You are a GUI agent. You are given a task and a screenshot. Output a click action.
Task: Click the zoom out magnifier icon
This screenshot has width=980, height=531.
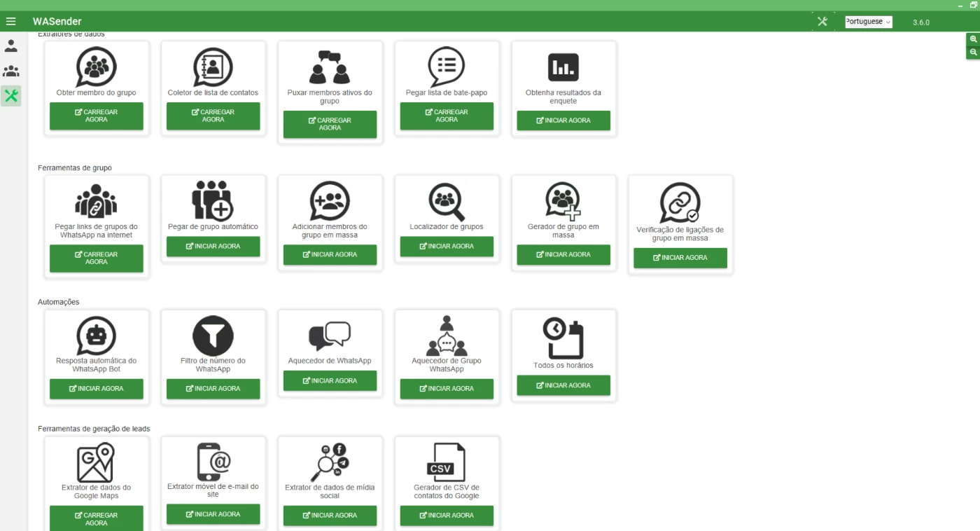973,53
